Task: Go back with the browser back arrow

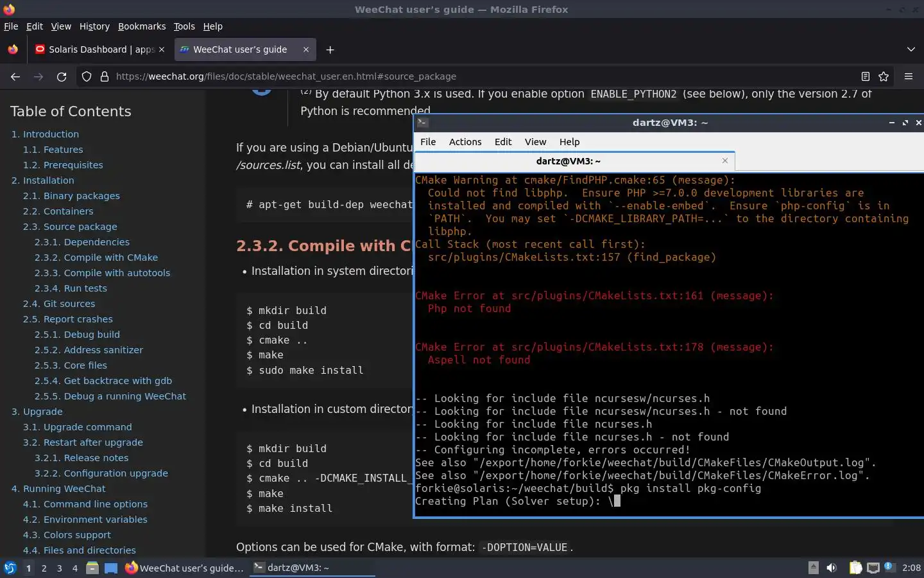Action: coord(15,76)
